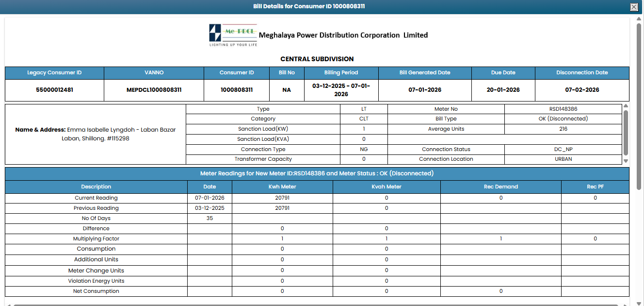This screenshot has height=306, width=644.
Task: Click the MePDCL logo image
Action: 233,35
